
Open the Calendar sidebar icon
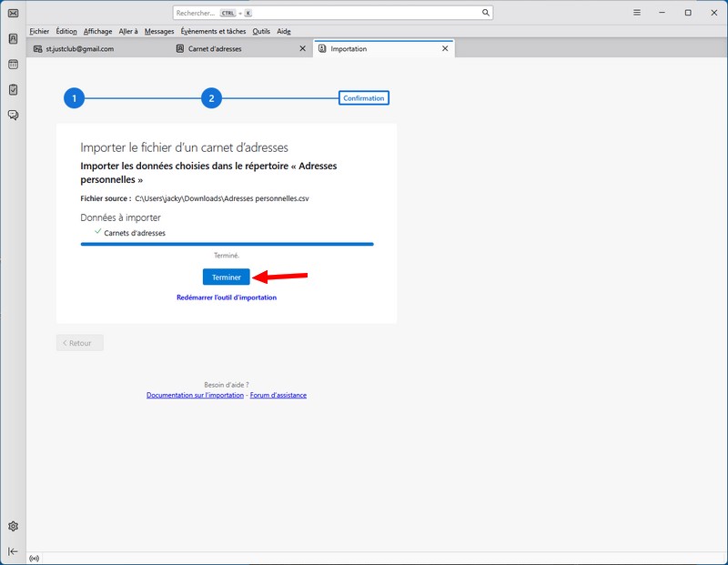click(13, 65)
